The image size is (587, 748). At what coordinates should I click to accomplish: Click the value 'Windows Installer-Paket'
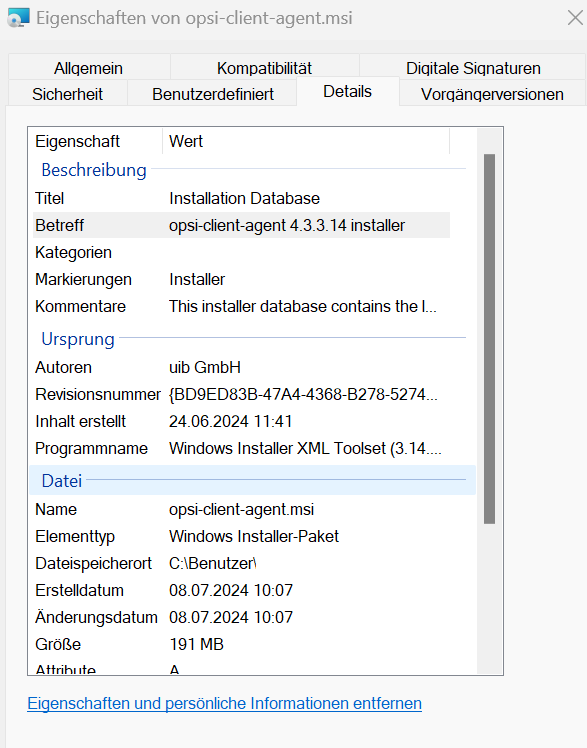pyautogui.click(x=254, y=536)
